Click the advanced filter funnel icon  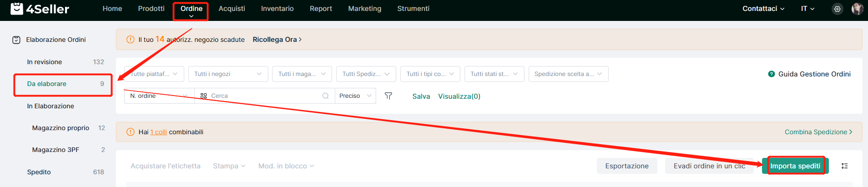point(388,96)
